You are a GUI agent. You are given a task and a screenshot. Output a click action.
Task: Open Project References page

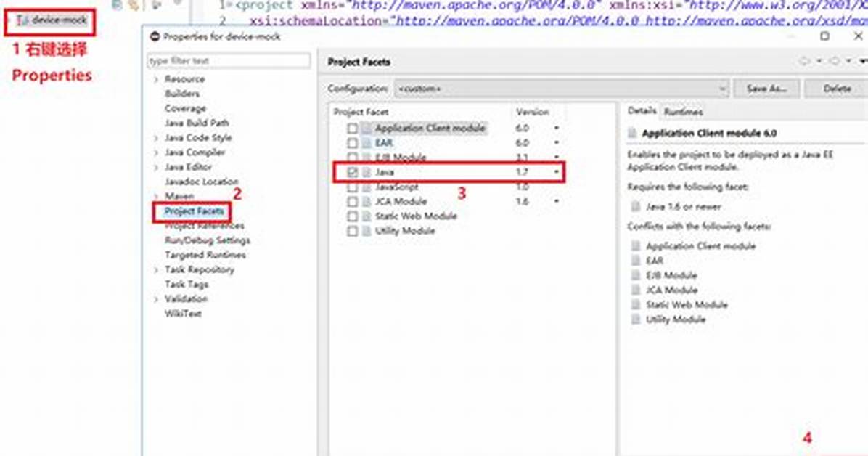204,226
